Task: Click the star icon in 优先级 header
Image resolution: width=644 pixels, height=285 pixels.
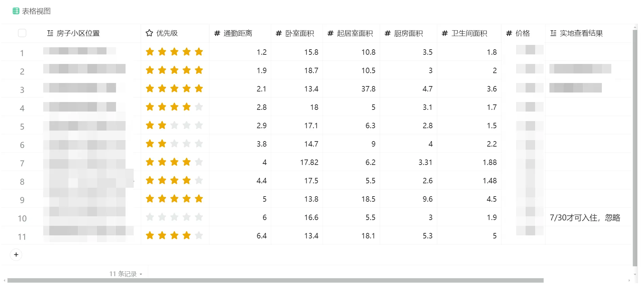Action: (149, 33)
